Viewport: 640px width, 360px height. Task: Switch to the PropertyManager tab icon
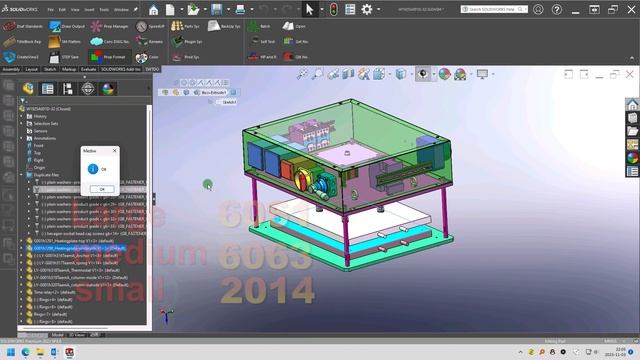click(48, 89)
